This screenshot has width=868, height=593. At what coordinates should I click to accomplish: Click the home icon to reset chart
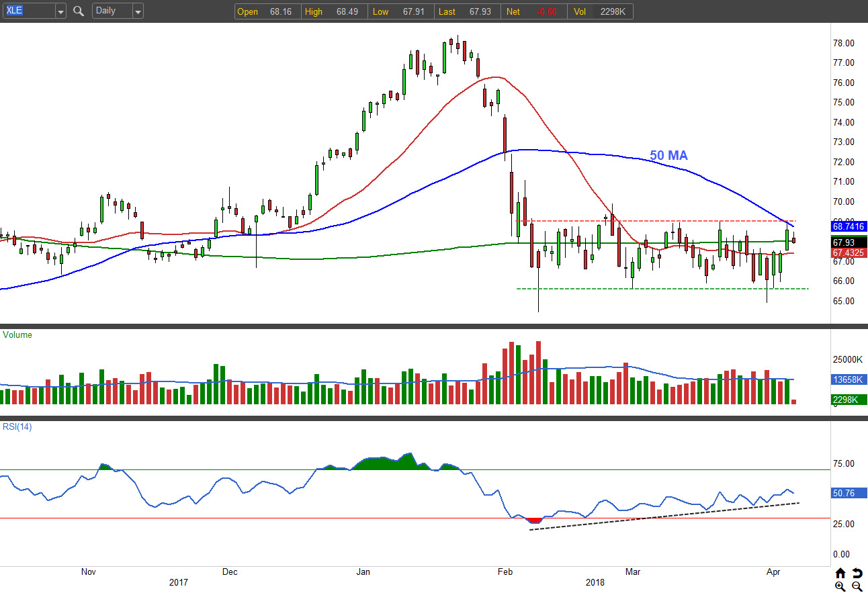click(x=840, y=573)
